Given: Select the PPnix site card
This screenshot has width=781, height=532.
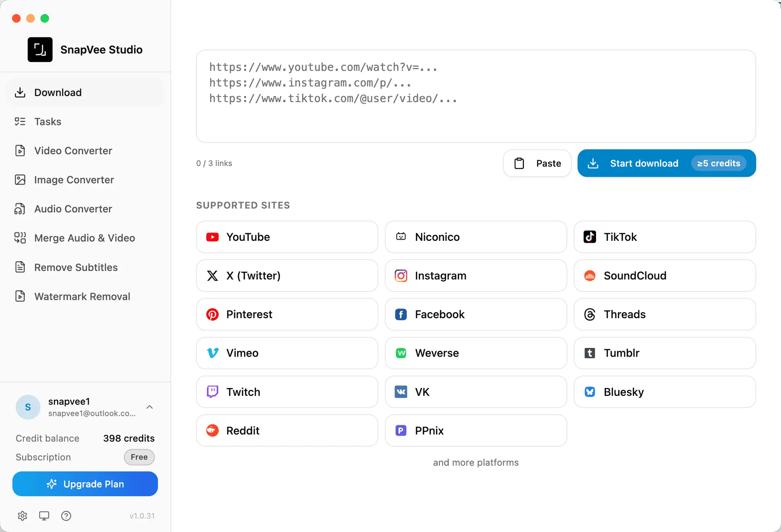Looking at the screenshot, I should pos(476,431).
